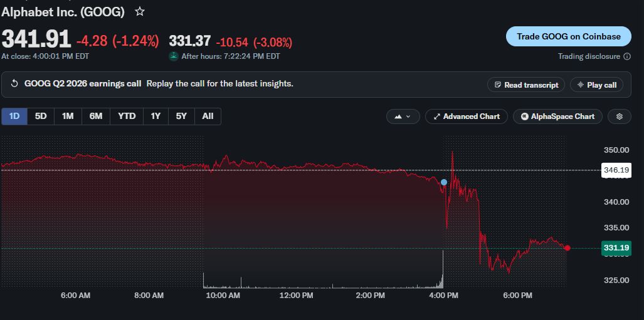This screenshot has width=644, height=320.
Task: Expand the chart type dropdown
Action: tap(403, 116)
